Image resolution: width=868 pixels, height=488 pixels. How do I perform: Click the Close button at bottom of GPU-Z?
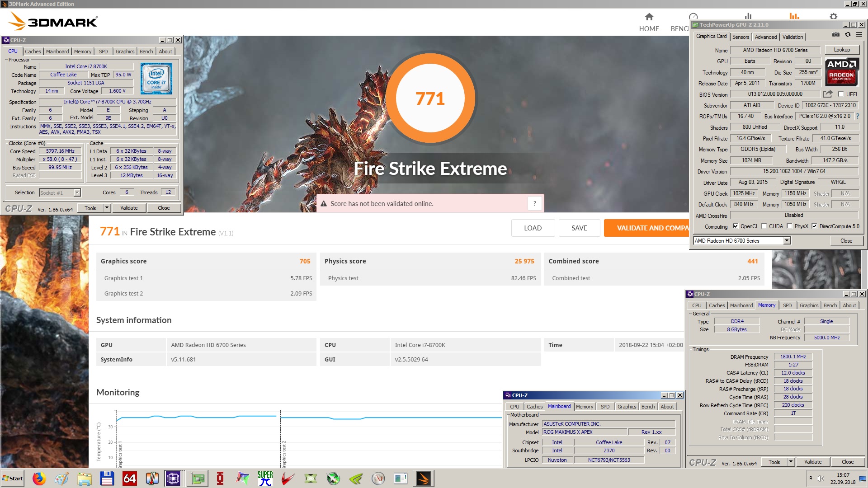click(846, 241)
